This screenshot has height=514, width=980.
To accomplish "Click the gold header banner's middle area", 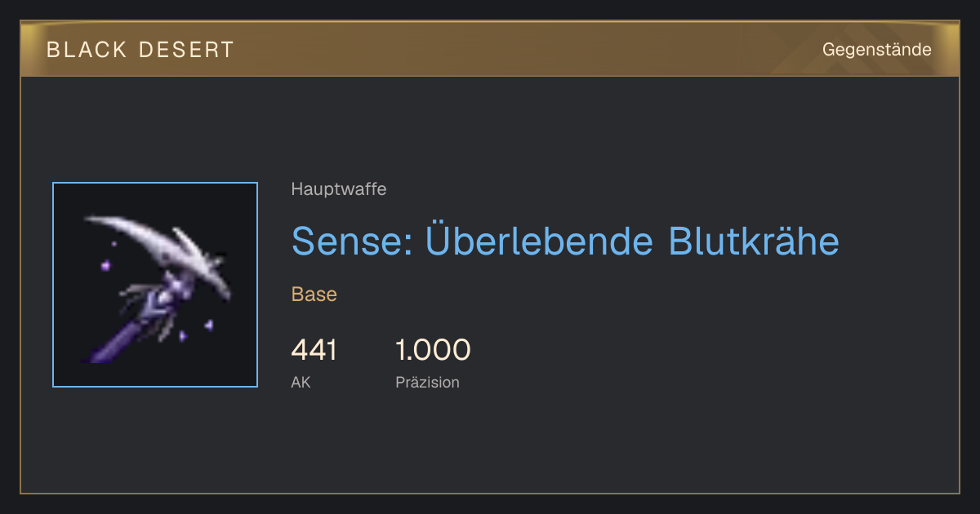I will point(490,49).
